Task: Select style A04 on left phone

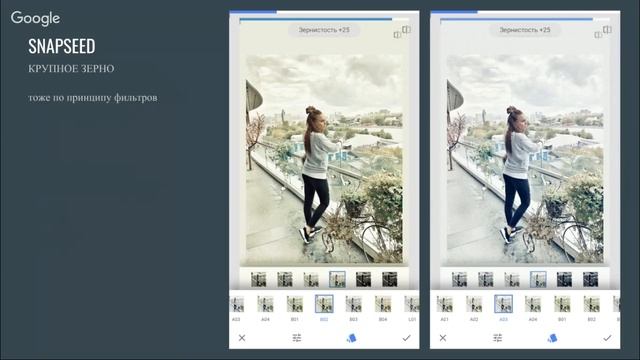Action: 265,309
